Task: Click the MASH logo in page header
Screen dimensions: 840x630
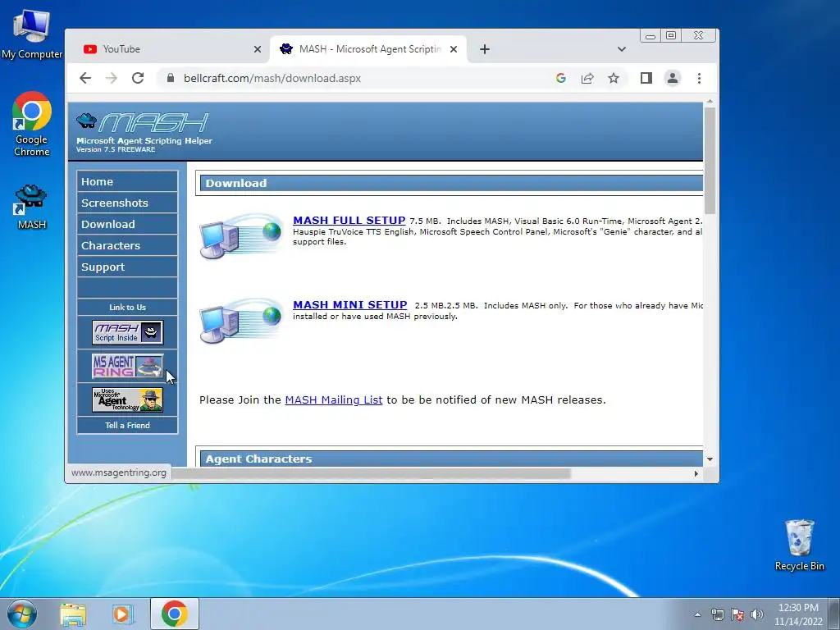Action: [143, 123]
